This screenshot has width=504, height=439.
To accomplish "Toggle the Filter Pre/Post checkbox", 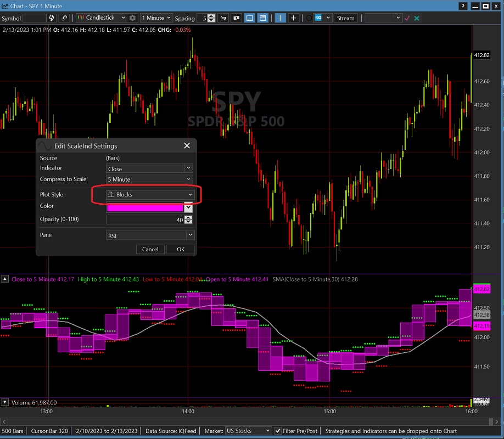I will coord(278,431).
